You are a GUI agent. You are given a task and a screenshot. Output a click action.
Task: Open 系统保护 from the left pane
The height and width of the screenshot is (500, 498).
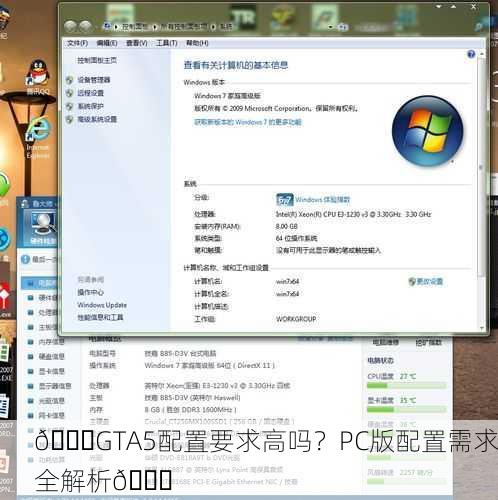point(90,106)
